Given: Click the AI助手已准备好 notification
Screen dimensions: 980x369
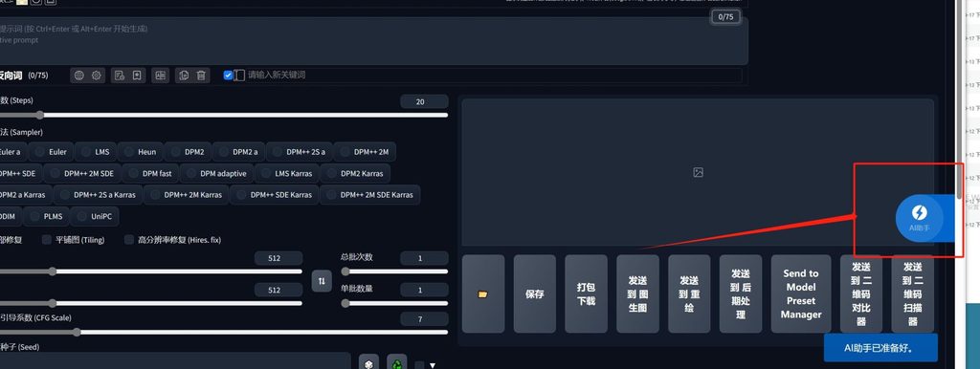Looking at the screenshot, I should 880,348.
